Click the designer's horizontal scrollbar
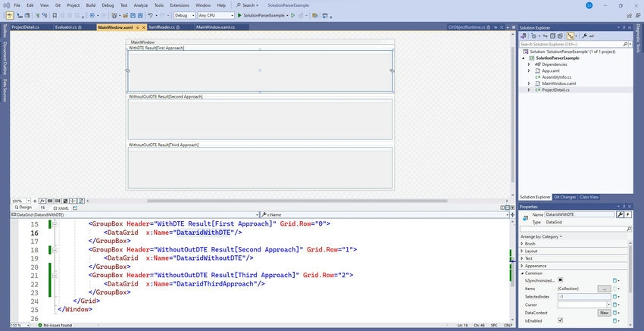This screenshot has height=331, width=644. tap(297, 201)
